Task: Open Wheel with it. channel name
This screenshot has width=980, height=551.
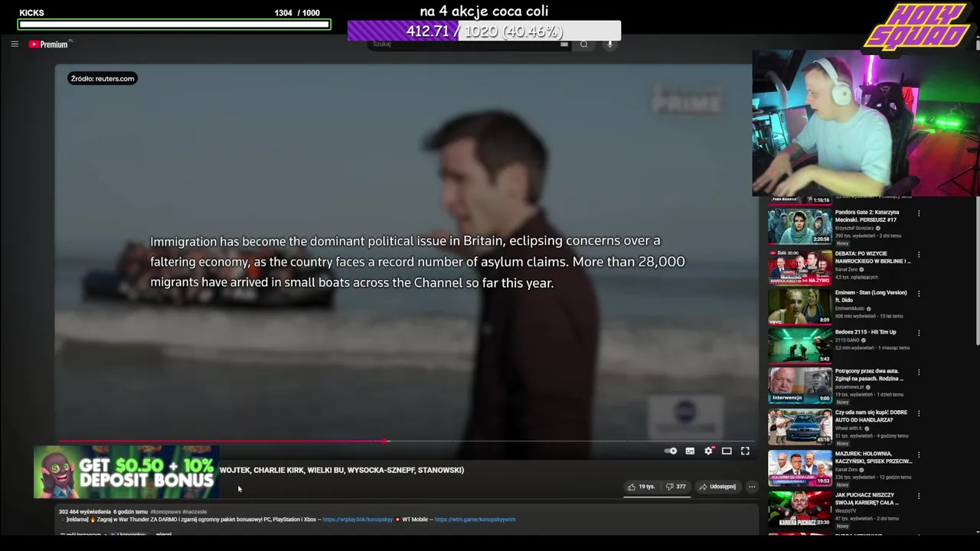Action: click(850, 429)
